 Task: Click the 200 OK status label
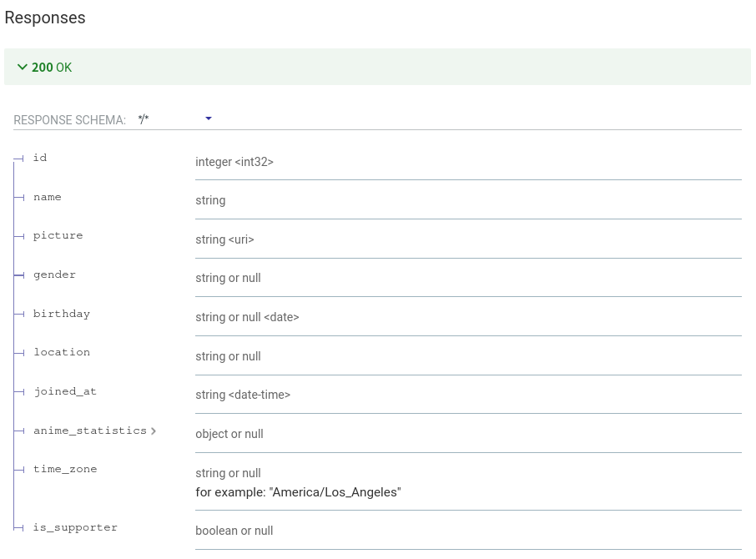point(53,67)
